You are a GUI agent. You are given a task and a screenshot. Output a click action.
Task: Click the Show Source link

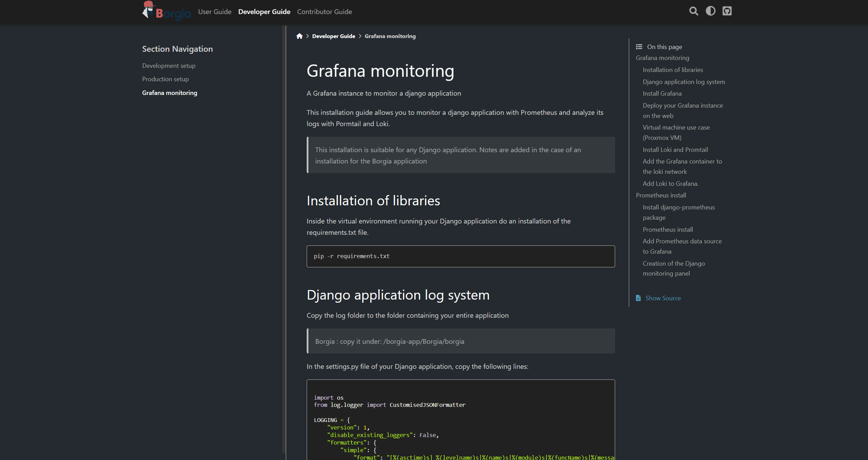(662, 298)
